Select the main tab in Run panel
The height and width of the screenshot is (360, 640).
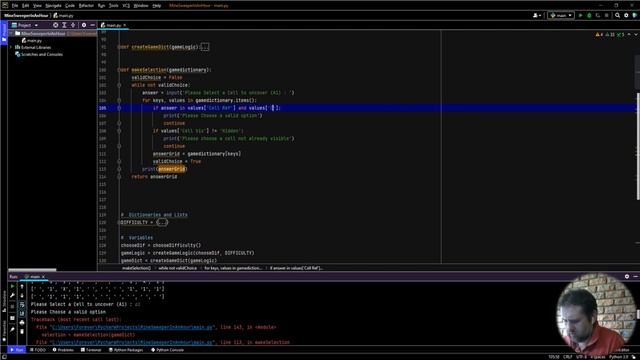[35, 277]
